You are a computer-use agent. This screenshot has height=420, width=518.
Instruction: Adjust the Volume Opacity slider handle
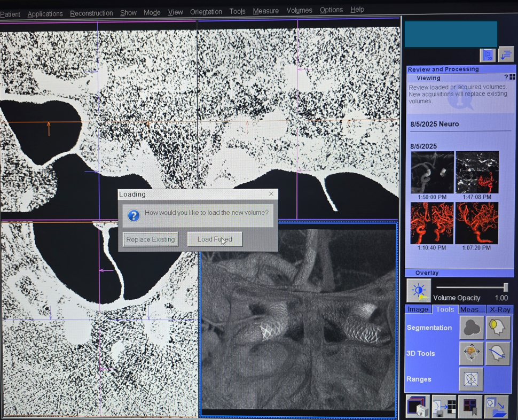point(505,288)
